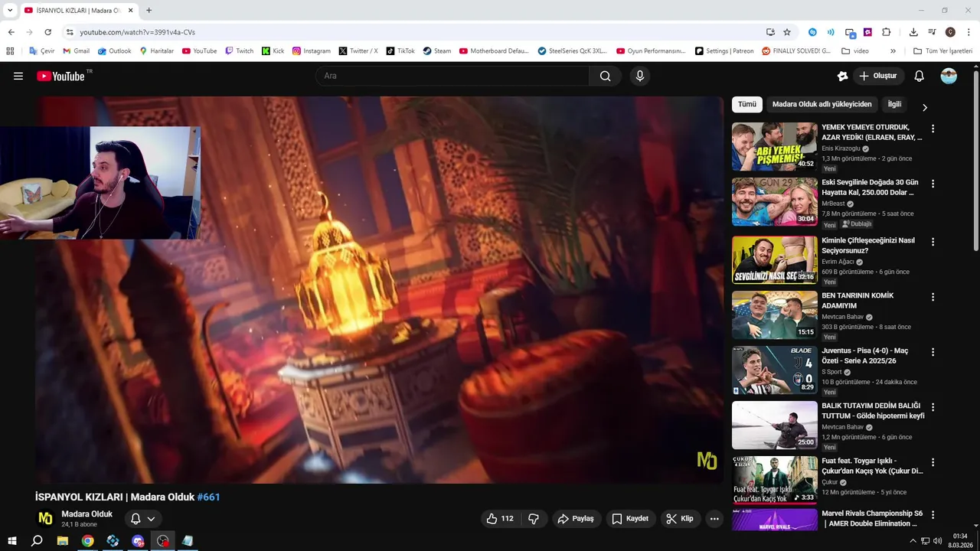Bookmark this page with the star
This screenshot has width=980, height=551.
pos(787,32)
